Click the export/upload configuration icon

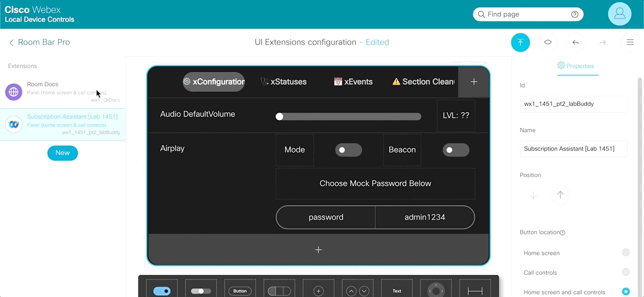(520, 42)
